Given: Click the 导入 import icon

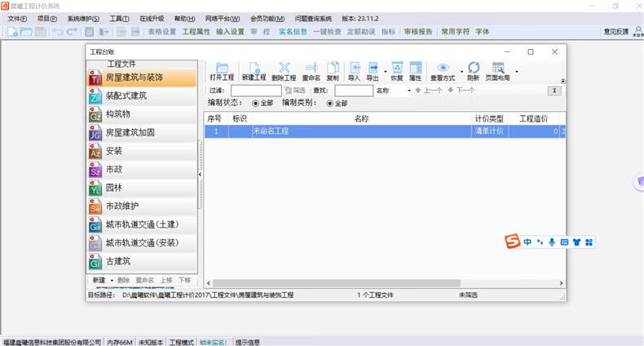Looking at the screenshot, I should click(354, 69).
